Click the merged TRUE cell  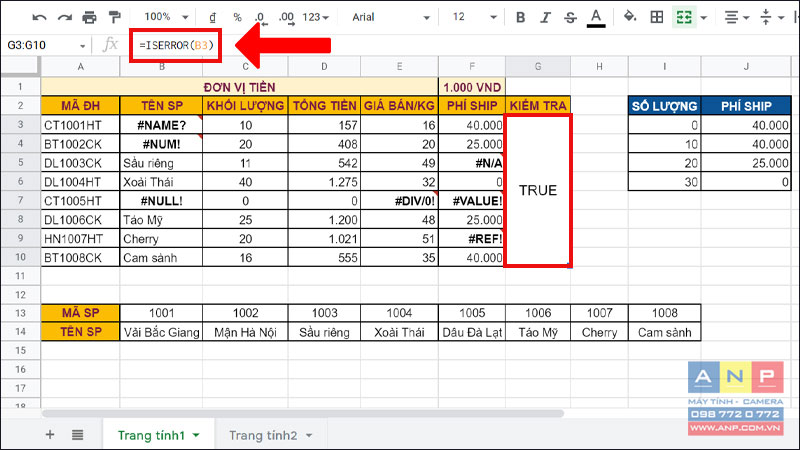538,190
